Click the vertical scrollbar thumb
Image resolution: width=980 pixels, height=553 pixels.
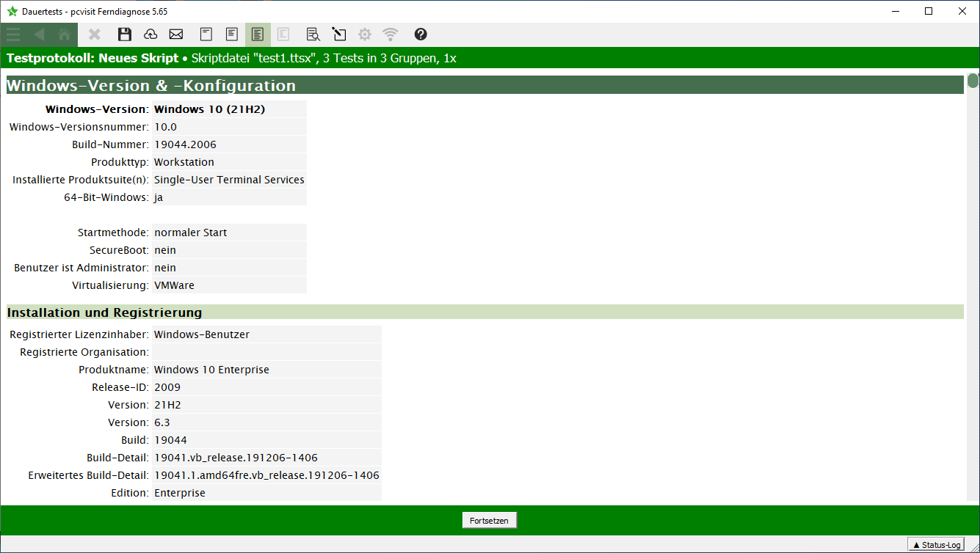(973, 81)
